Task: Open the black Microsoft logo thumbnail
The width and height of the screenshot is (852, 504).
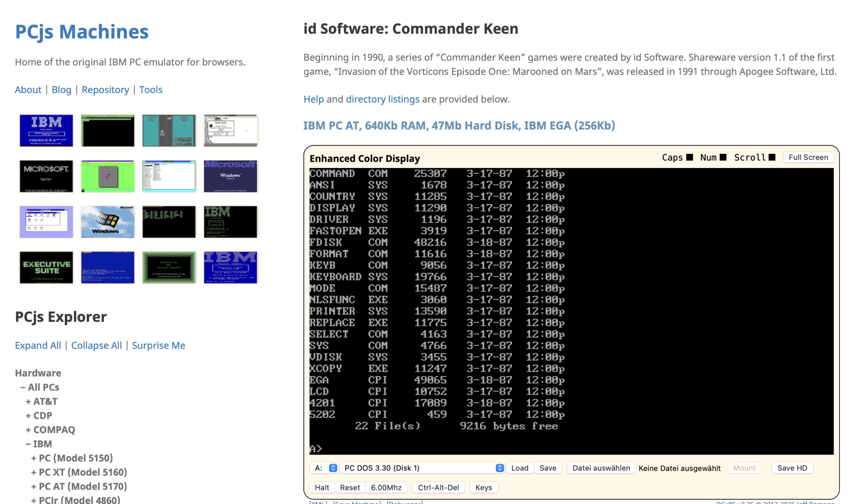Action: click(x=46, y=176)
